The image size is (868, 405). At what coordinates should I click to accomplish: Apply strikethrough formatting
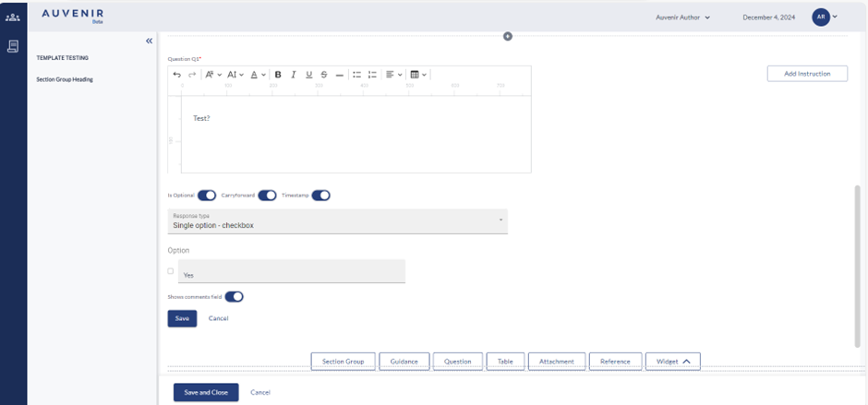tap(324, 75)
